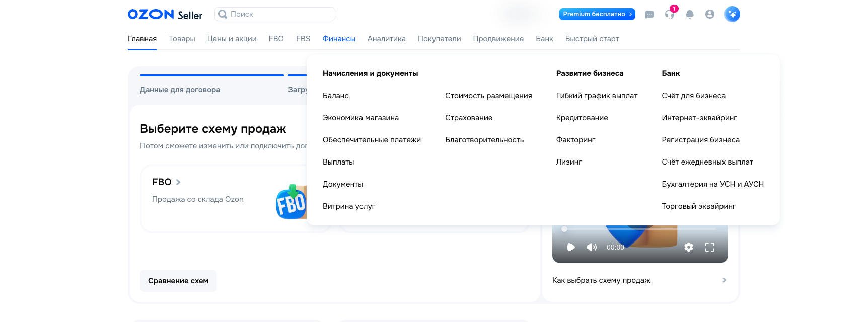Select Бухгалтерия на УСН и АУСН

712,184
